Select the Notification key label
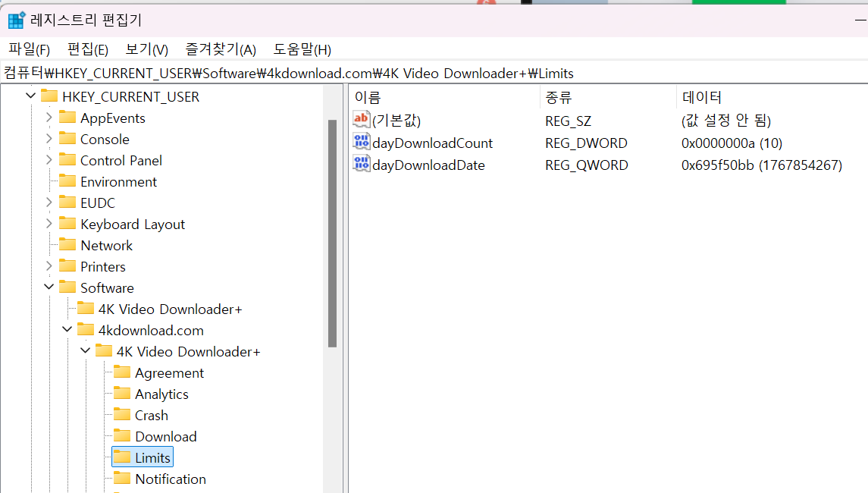 [171, 479]
